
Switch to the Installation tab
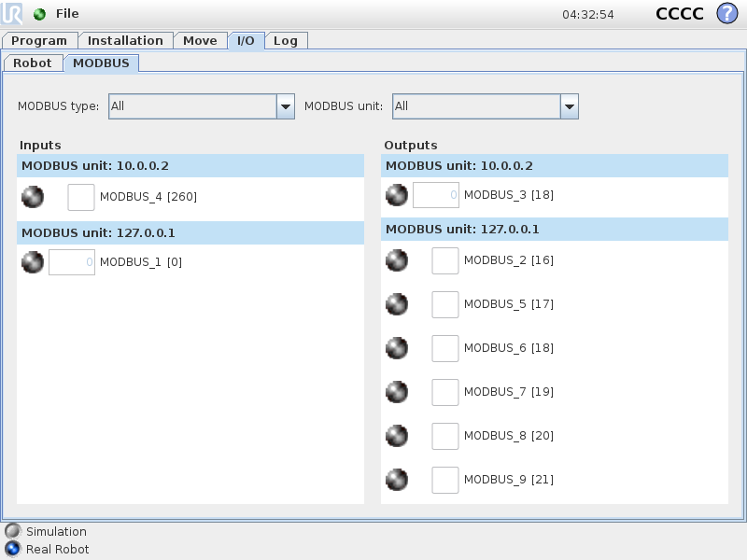click(125, 40)
